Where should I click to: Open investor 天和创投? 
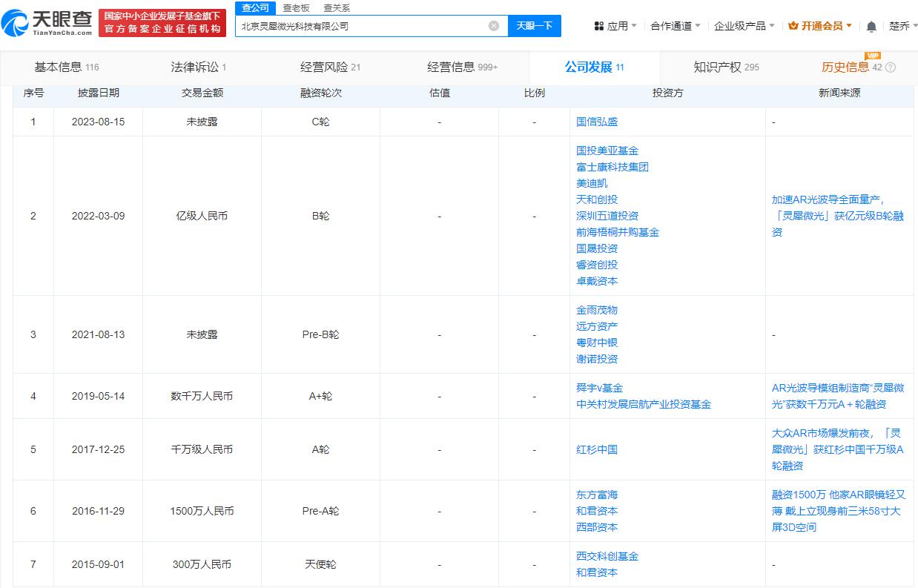597,199
